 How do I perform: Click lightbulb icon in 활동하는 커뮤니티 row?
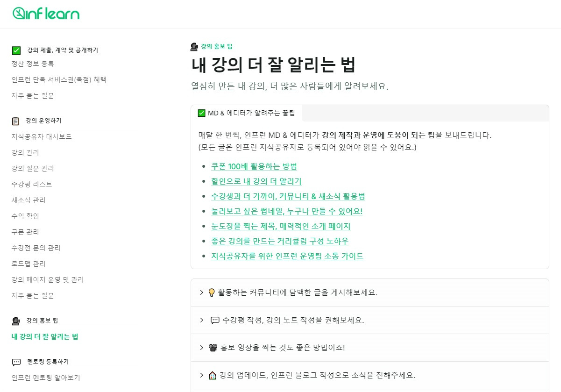211,293
